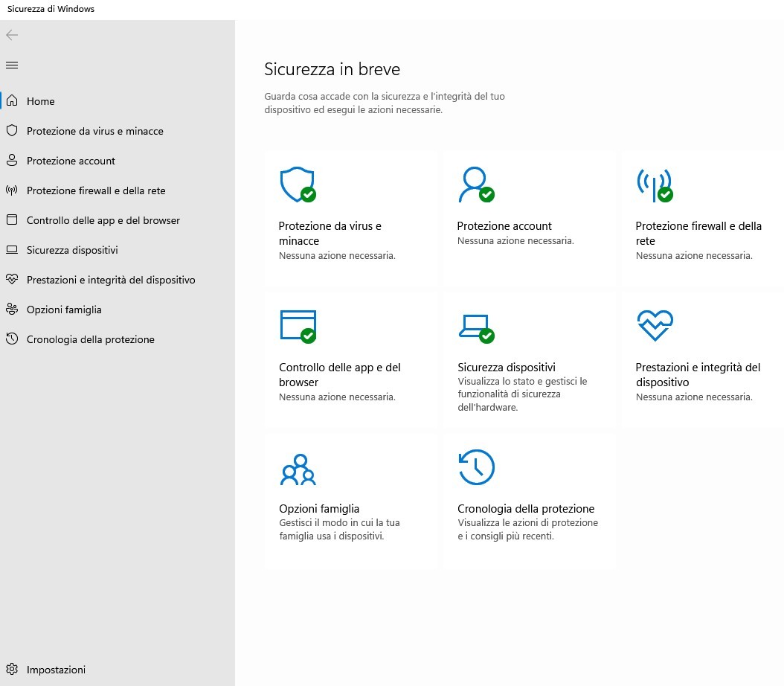
Task: Select the shield icon in the sidebar
Action: point(12,131)
